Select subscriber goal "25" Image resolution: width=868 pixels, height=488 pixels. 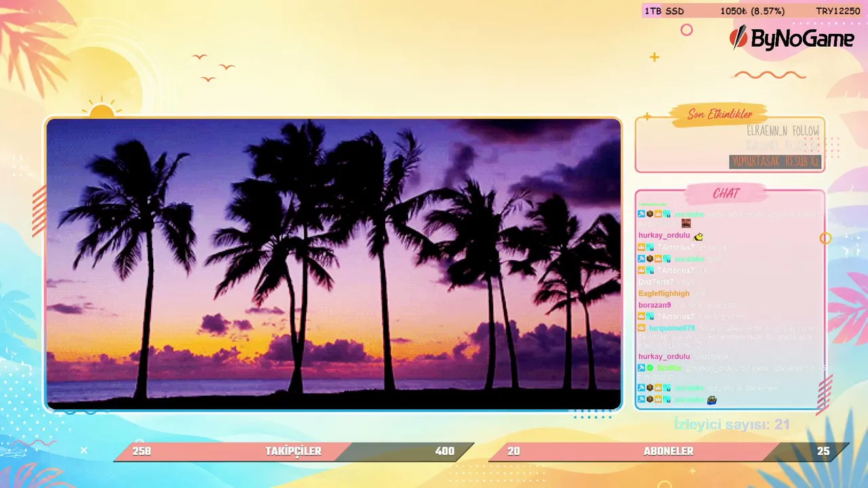823,451
